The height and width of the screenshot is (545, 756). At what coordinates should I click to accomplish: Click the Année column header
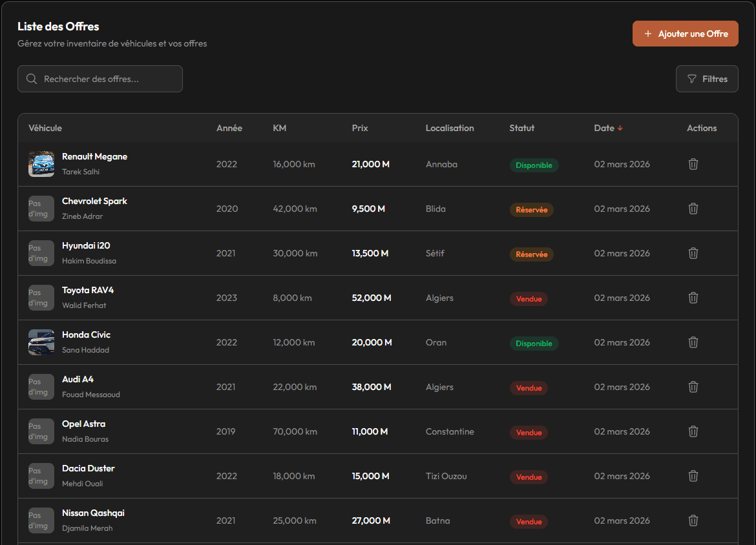[x=229, y=128]
